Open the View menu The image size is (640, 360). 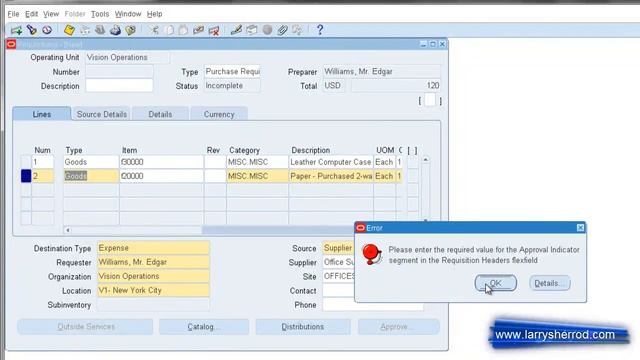click(51, 14)
